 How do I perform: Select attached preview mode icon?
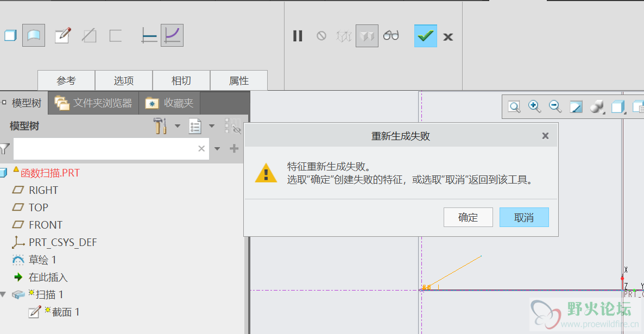367,36
